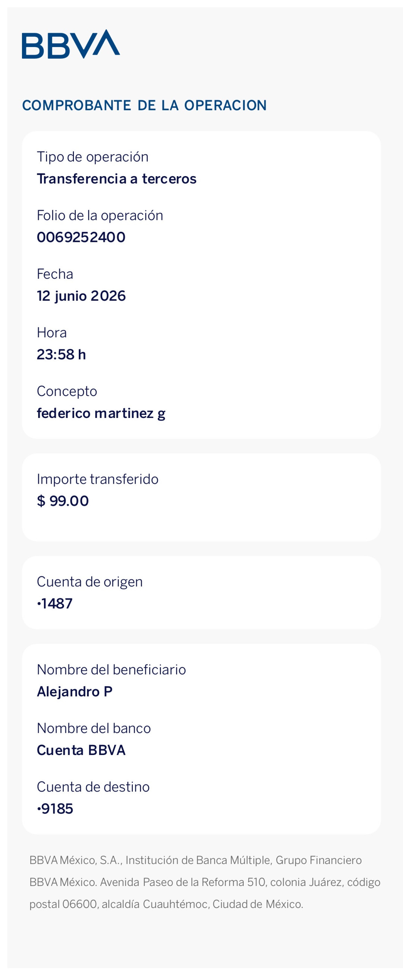Click the date 12 junio 2026
Viewport: 403px width, 980px height.
[81, 296]
